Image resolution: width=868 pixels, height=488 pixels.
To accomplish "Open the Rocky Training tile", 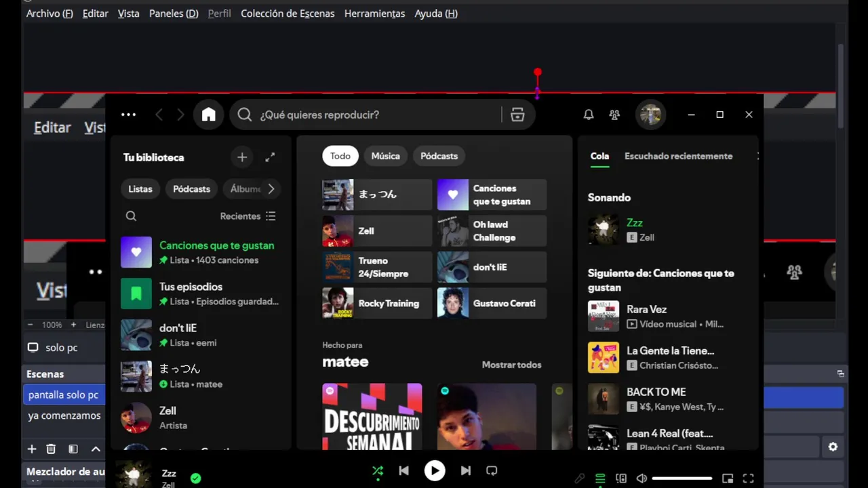I will [x=377, y=304].
